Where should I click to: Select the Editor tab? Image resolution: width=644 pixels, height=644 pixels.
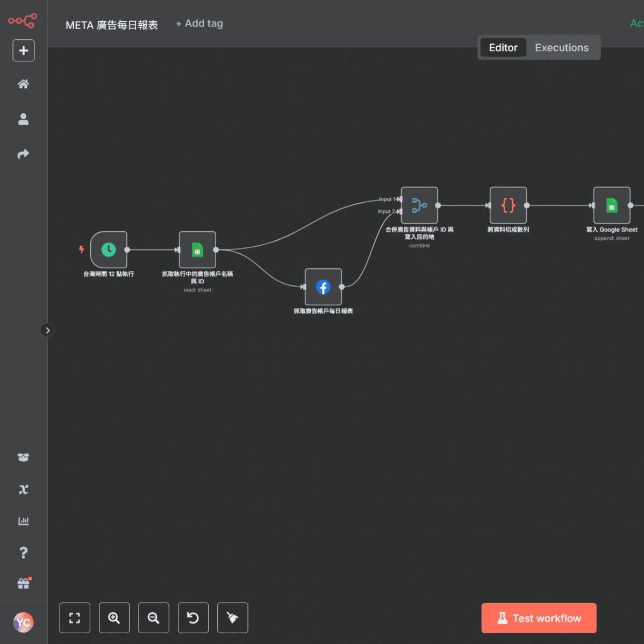click(503, 48)
